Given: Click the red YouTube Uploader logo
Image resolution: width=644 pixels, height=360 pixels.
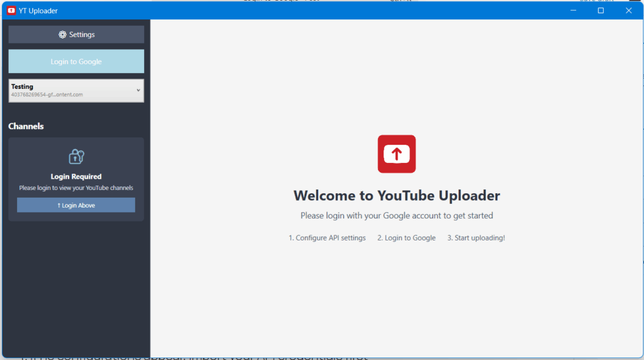Looking at the screenshot, I should pyautogui.click(x=397, y=154).
